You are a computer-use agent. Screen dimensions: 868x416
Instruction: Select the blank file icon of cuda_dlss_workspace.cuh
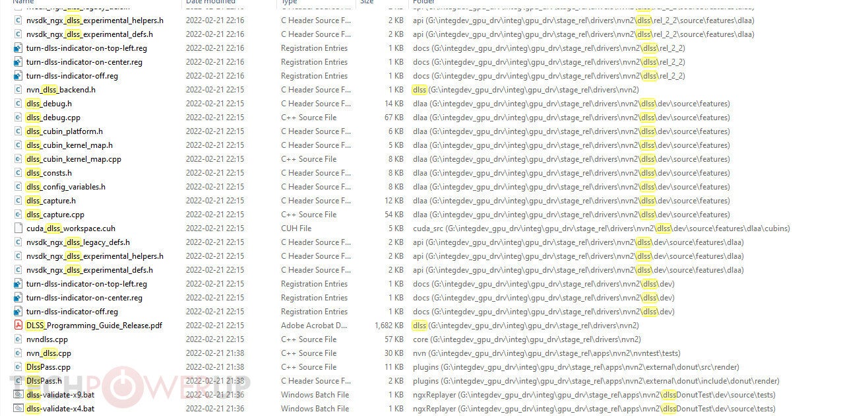(18, 228)
